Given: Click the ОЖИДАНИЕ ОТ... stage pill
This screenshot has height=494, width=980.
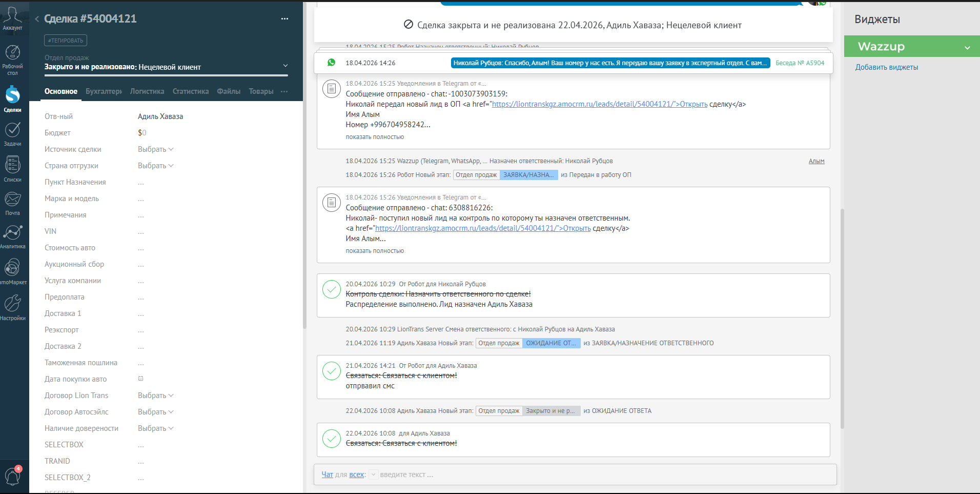Looking at the screenshot, I should (x=551, y=343).
